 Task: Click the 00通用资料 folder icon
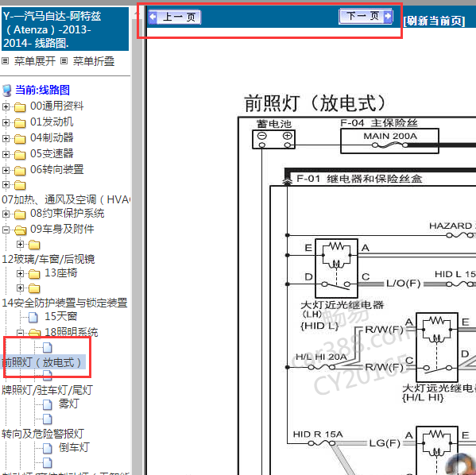tap(20, 107)
